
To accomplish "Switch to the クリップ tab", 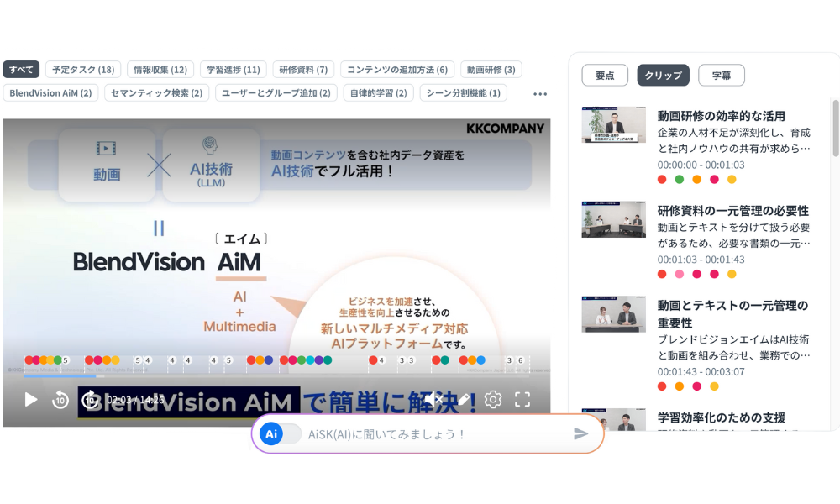I will [x=664, y=76].
